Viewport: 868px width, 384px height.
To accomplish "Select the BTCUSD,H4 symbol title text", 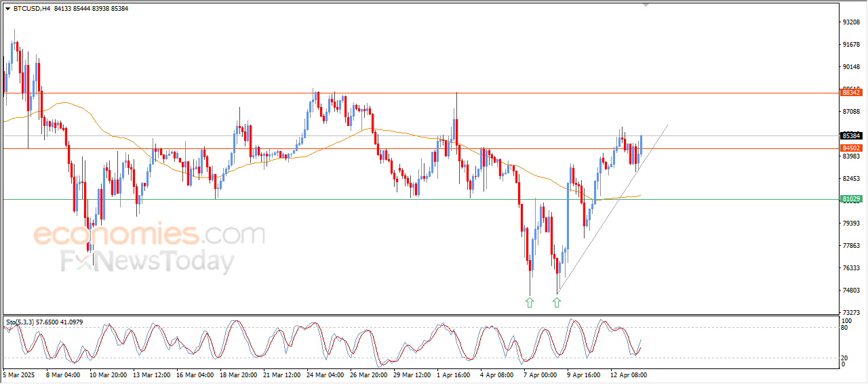I will (31, 9).
